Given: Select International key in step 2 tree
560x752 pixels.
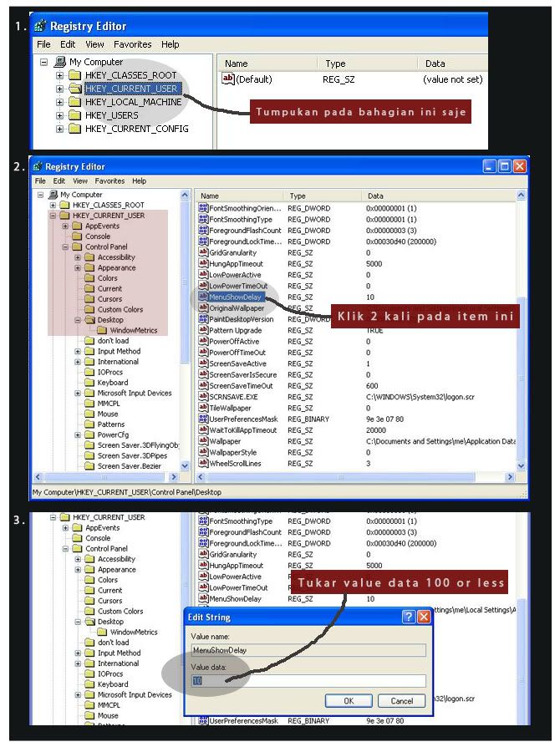Looking at the screenshot, I should (x=118, y=362).
